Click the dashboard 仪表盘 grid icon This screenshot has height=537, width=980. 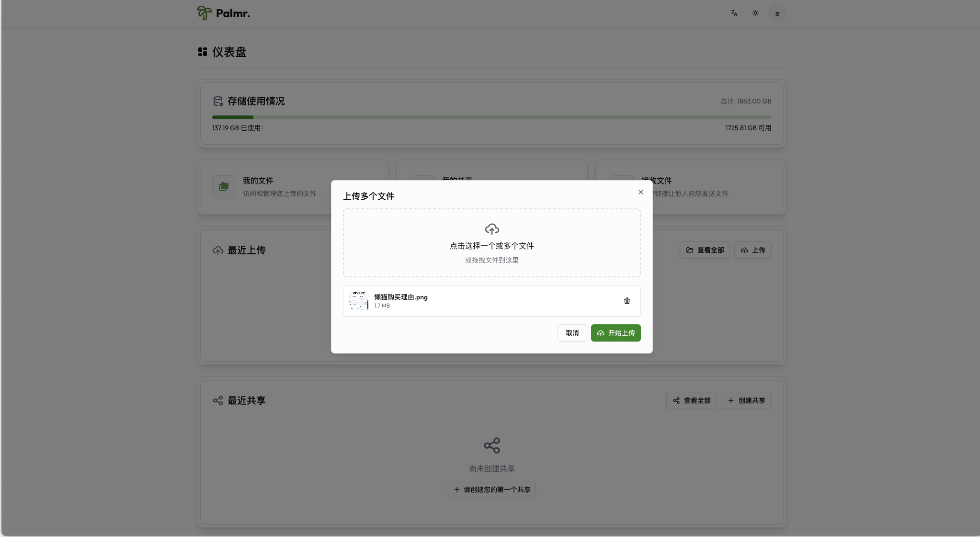(x=203, y=52)
